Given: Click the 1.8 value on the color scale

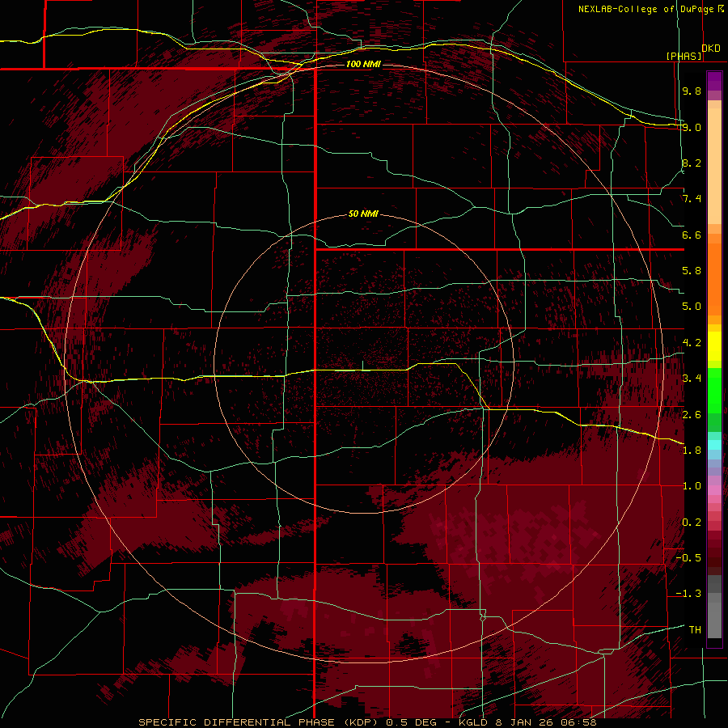Looking at the screenshot, I should click(x=692, y=451).
